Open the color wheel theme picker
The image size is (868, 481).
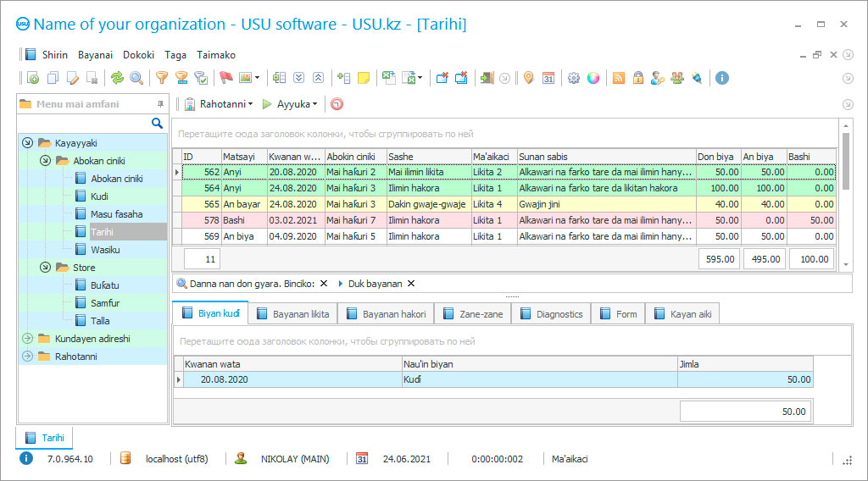593,78
